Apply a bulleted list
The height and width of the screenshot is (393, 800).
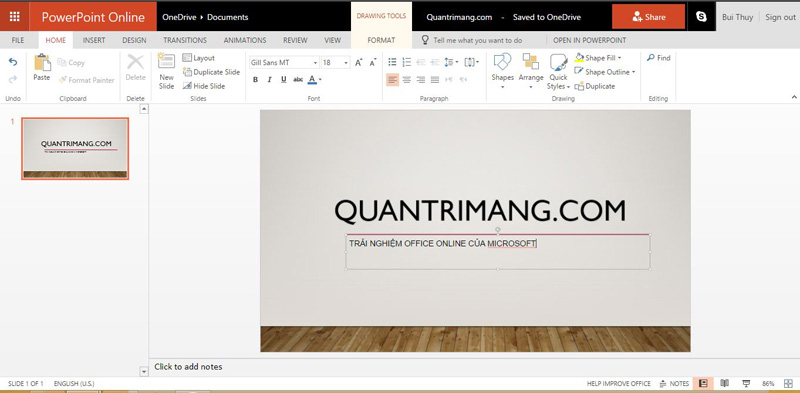pyautogui.click(x=392, y=62)
